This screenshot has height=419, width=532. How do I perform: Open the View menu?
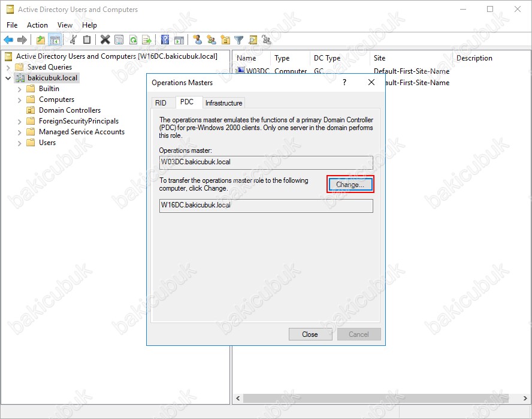tap(65, 25)
